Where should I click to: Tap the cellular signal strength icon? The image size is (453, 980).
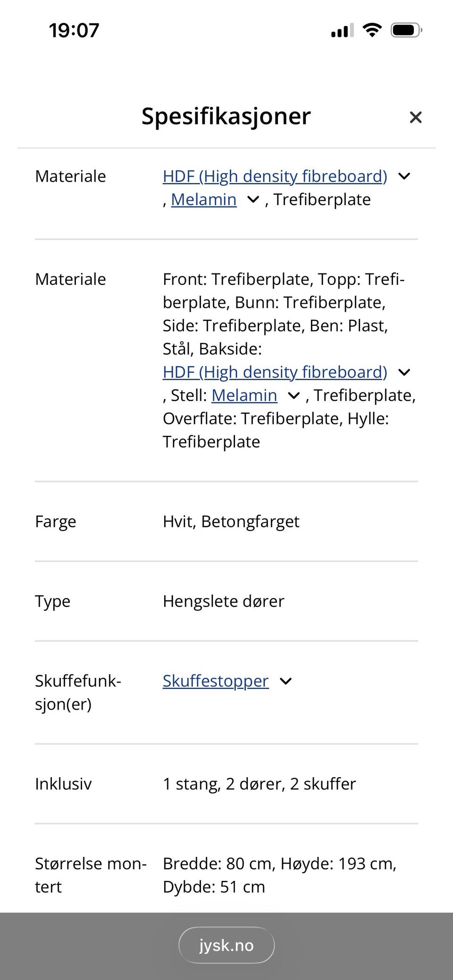(341, 30)
